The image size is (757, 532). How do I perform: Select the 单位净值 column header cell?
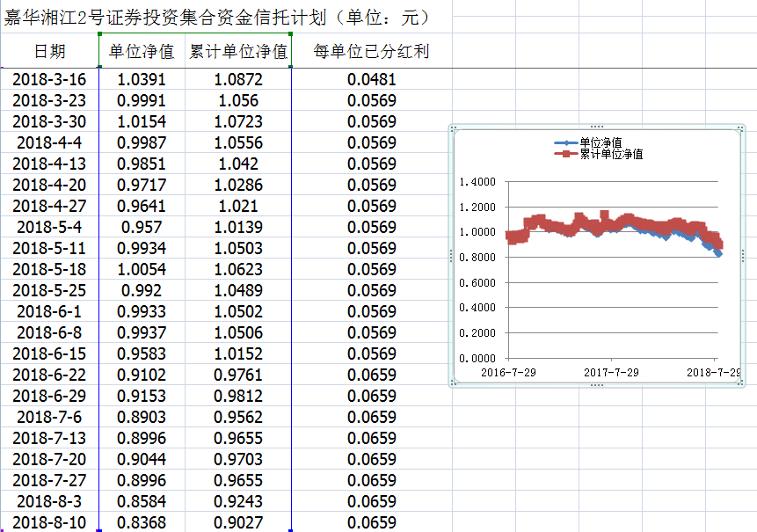click(142, 51)
